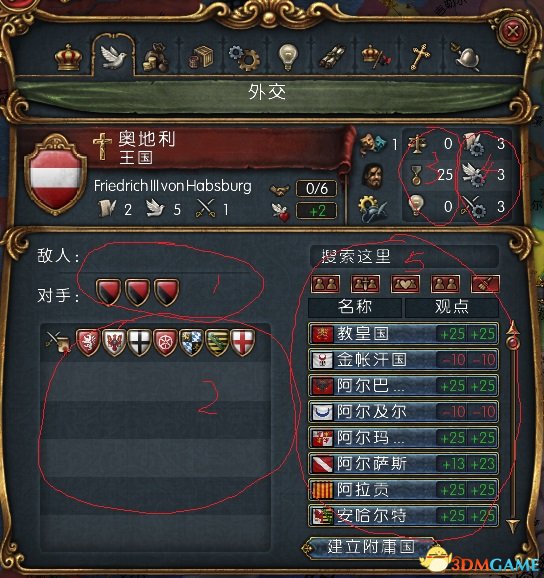Viewport: 544px width, 578px height.
Task: Open the Ideas tab with lightbulb icon
Action: click(x=288, y=57)
